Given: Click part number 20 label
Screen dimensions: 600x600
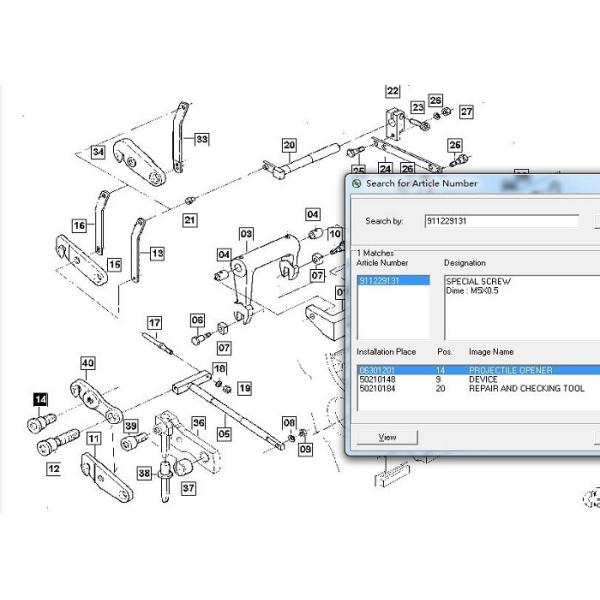Looking at the screenshot, I should (x=289, y=145).
